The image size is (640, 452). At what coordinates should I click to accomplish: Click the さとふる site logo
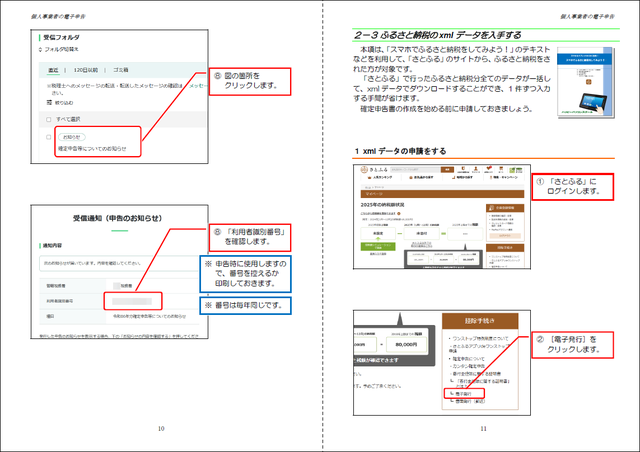coord(375,169)
